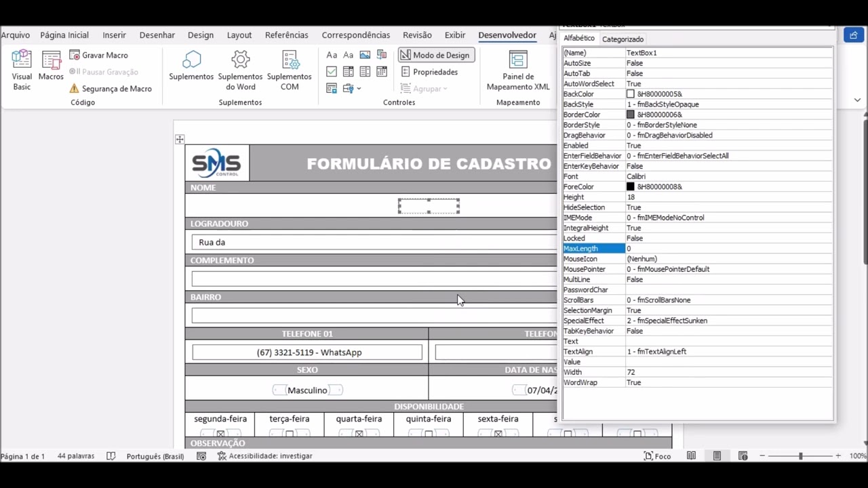Toggle the segunda-feira checkbox

tap(220, 434)
